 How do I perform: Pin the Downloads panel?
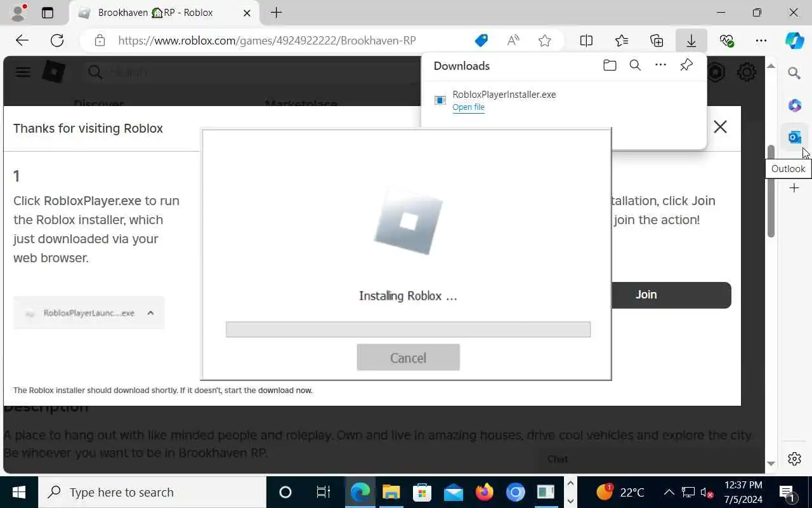pos(686,65)
